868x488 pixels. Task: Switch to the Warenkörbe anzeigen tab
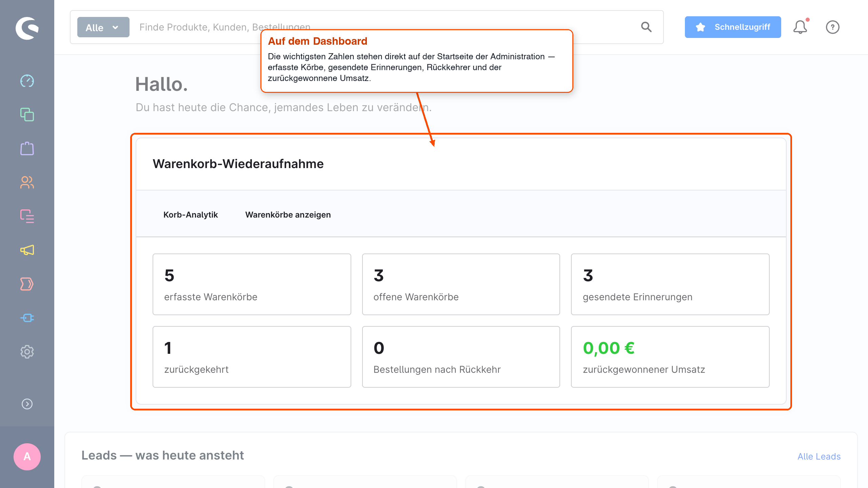(x=288, y=215)
